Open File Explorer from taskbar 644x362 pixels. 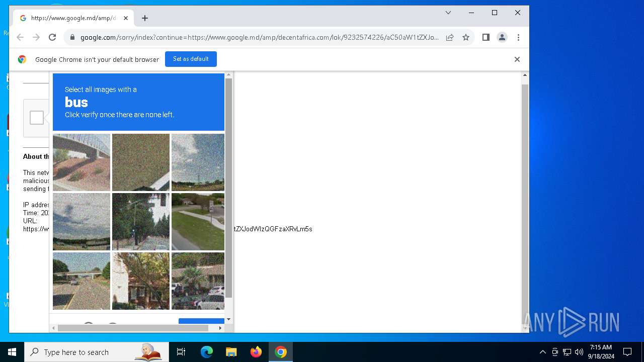[231, 352]
